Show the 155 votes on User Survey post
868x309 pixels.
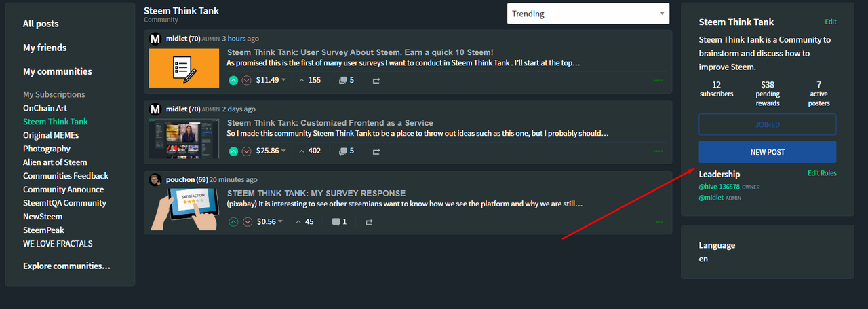tap(309, 80)
